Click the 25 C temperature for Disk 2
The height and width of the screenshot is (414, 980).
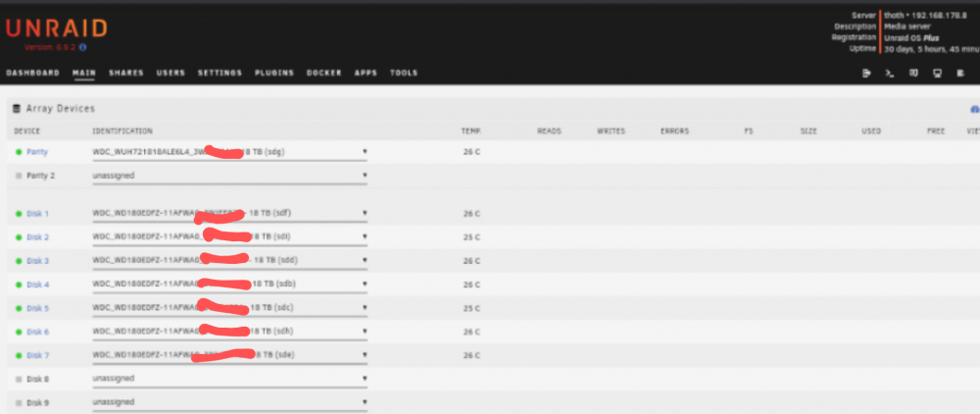click(x=472, y=237)
